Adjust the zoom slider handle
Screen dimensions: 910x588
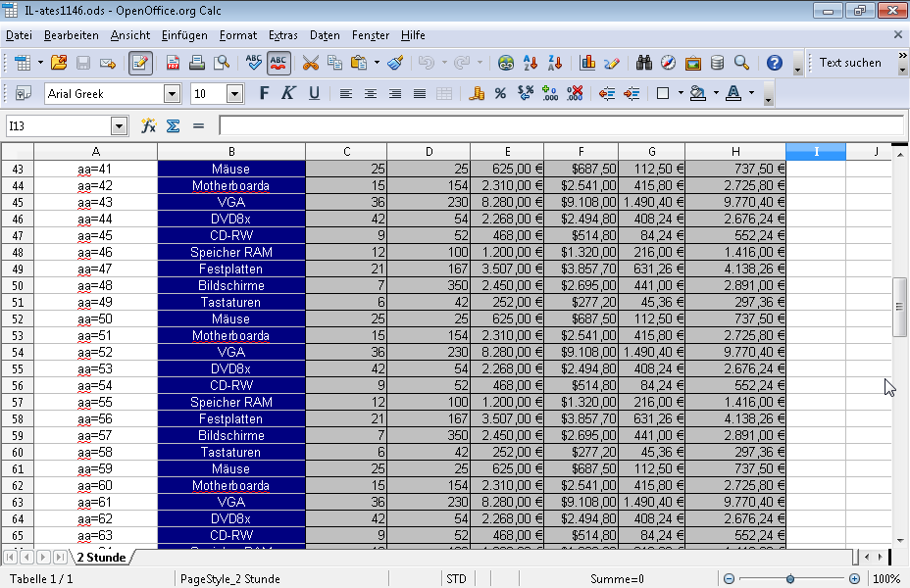789,579
